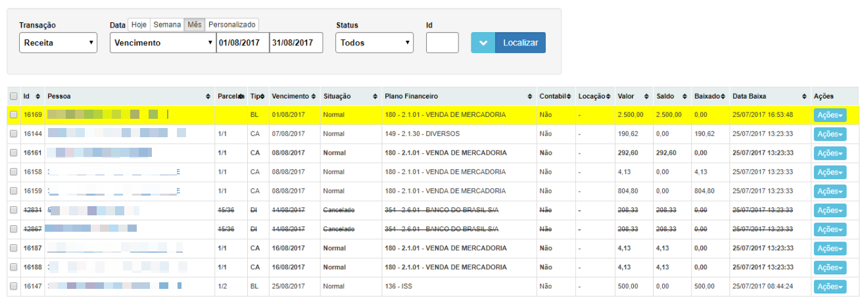This screenshot has height=302, width=868.
Task: Sort by Data Baixa sort icon
Action: pyautogui.click(x=804, y=97)
